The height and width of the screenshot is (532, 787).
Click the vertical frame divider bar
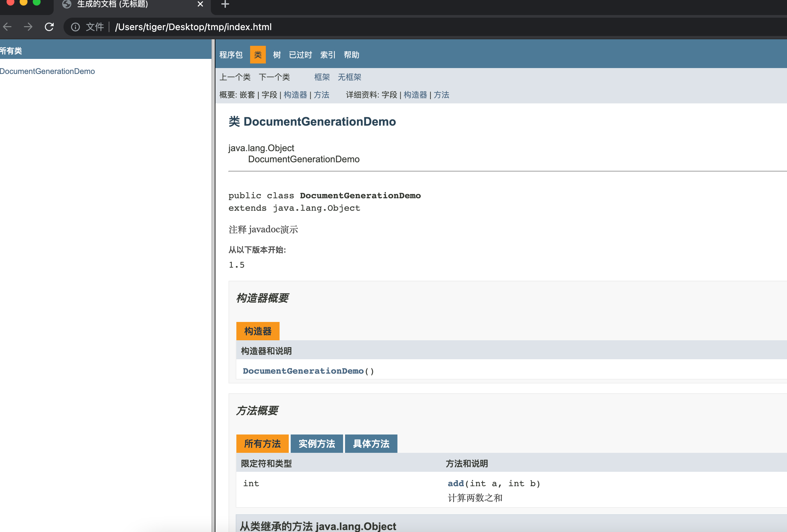[213, 286]
